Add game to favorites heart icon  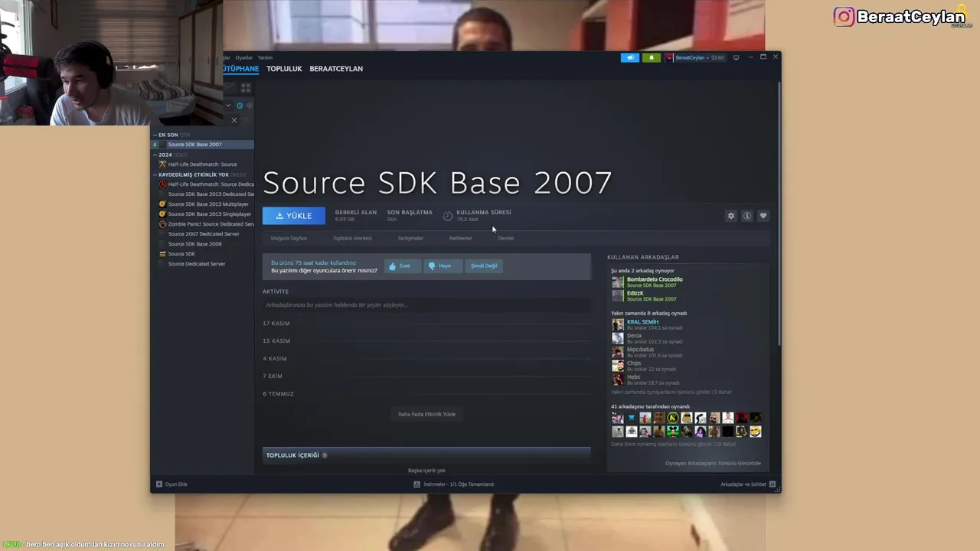pyautogui.click(x=763, y=216)
